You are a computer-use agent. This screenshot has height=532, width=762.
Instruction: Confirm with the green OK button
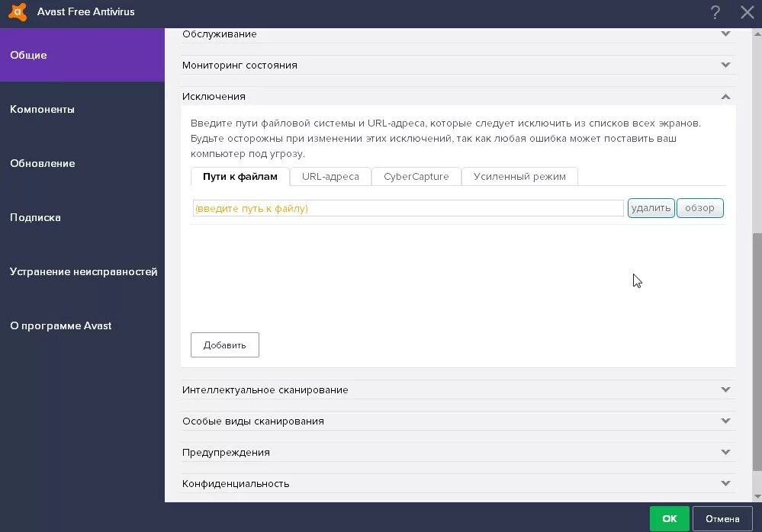tap(669, 519)
